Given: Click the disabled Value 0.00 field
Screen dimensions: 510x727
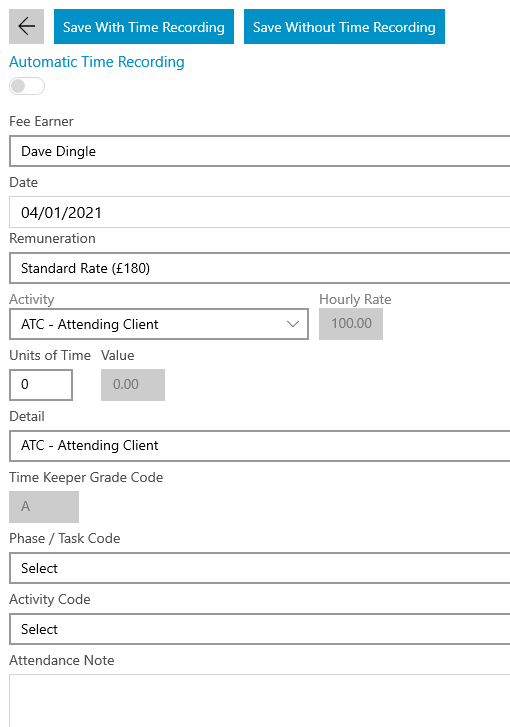Looking at the screenshot, I should click(x=133, y=384).
